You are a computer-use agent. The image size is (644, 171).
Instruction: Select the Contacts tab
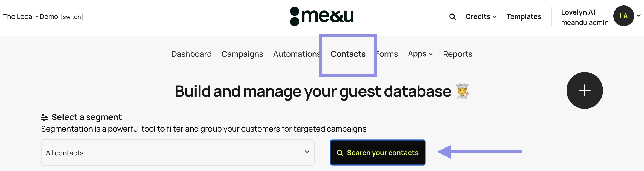348,54
